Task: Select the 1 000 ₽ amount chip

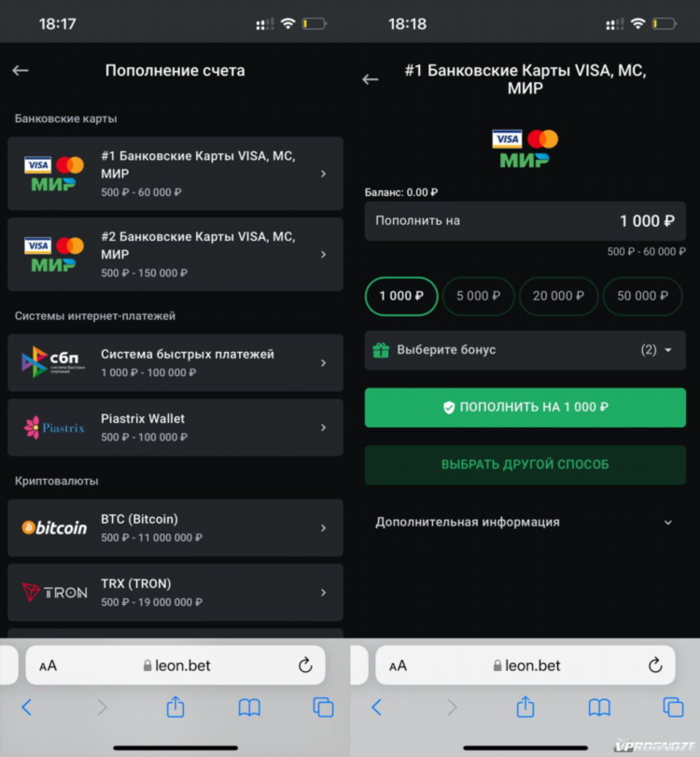Action: point(401,296)
